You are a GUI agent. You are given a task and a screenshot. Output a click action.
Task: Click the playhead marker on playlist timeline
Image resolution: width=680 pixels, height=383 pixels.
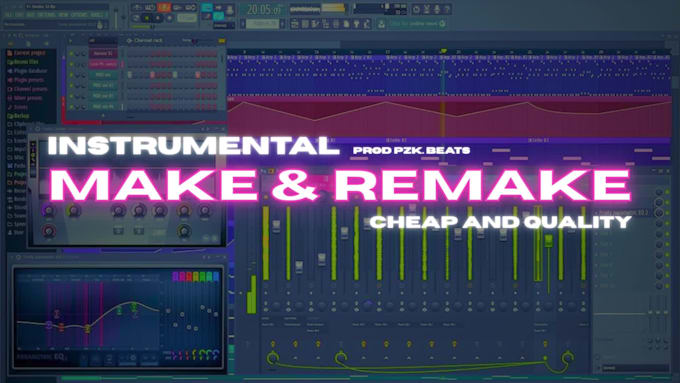[444, 52]
